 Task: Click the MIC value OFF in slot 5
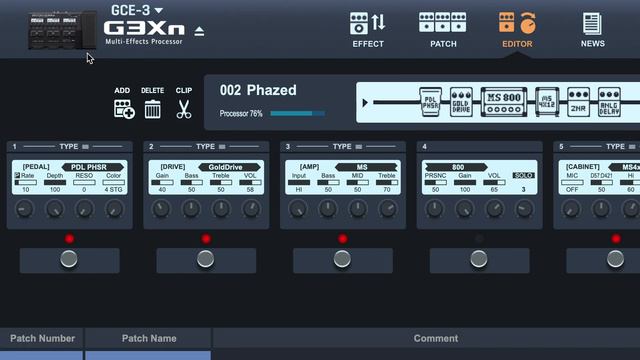tap(572, 189)
